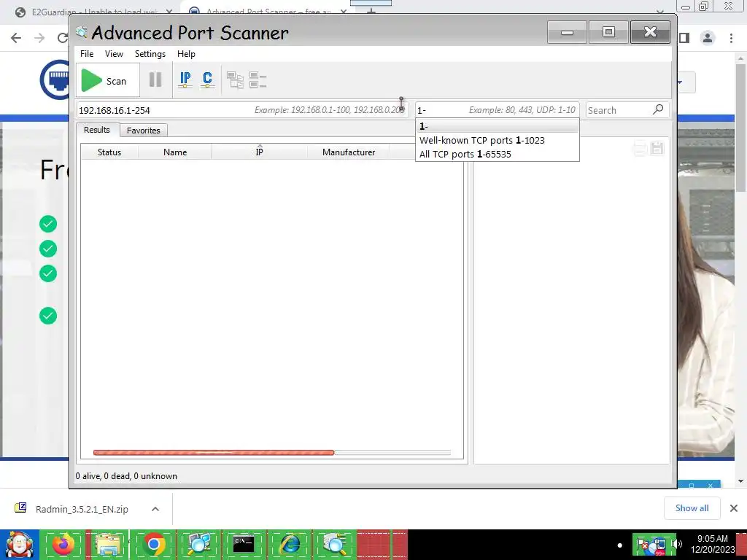Image resolution: width=747 pixels, height=560 pixels.
Task: Close the Chrome downloads bar
Action: click(734, 508)
